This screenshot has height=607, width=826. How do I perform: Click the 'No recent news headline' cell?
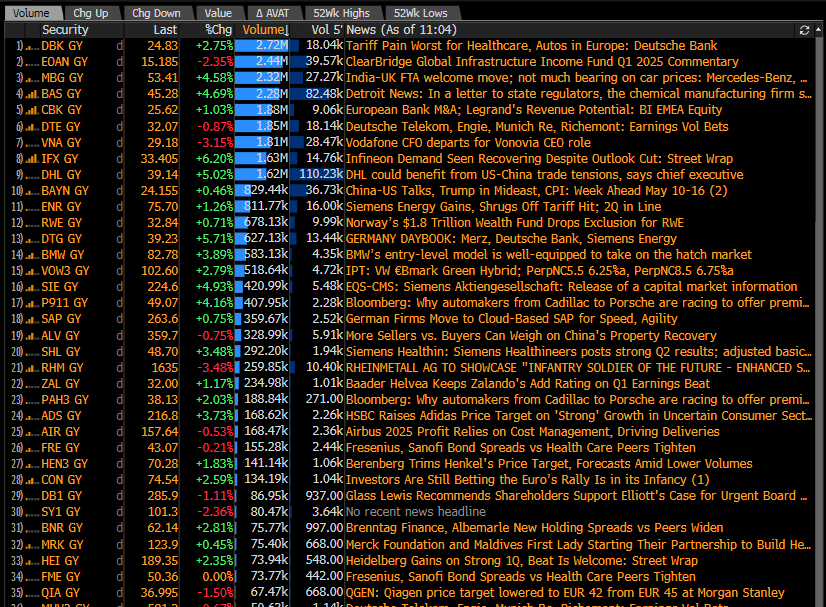pos(416,512)
